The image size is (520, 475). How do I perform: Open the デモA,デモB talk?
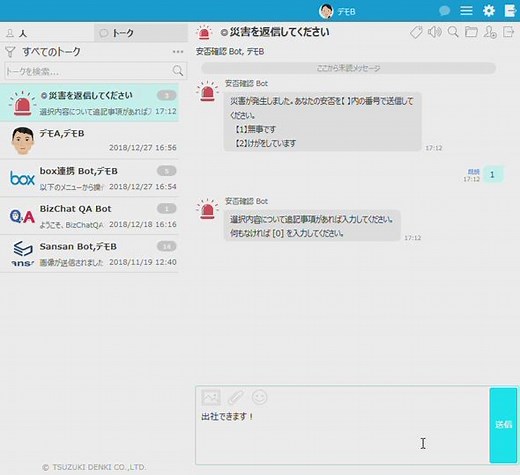(89, 140)
